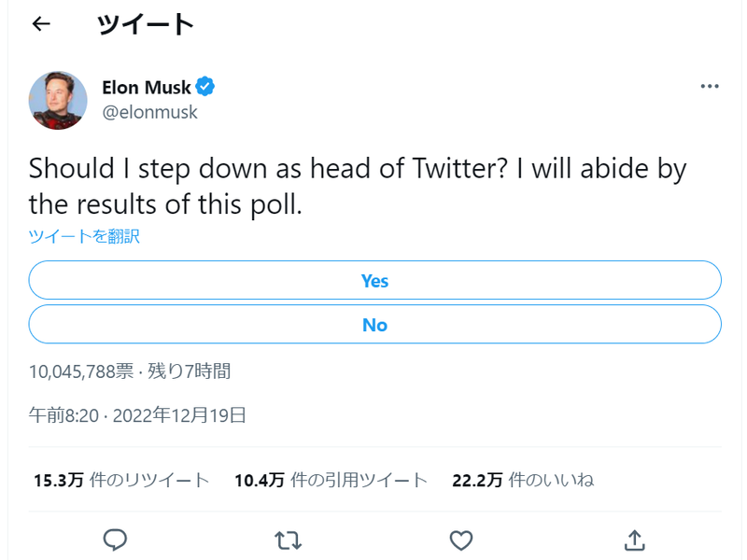Click the @elonmusk handle
This screenshot has height=560, width=747.
[149, 112]
